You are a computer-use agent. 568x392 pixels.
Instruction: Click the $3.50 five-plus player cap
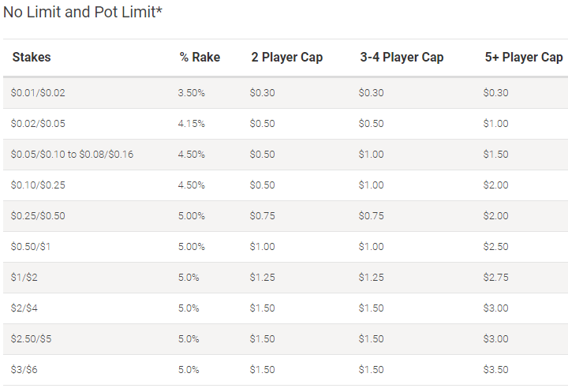point(495,370)
